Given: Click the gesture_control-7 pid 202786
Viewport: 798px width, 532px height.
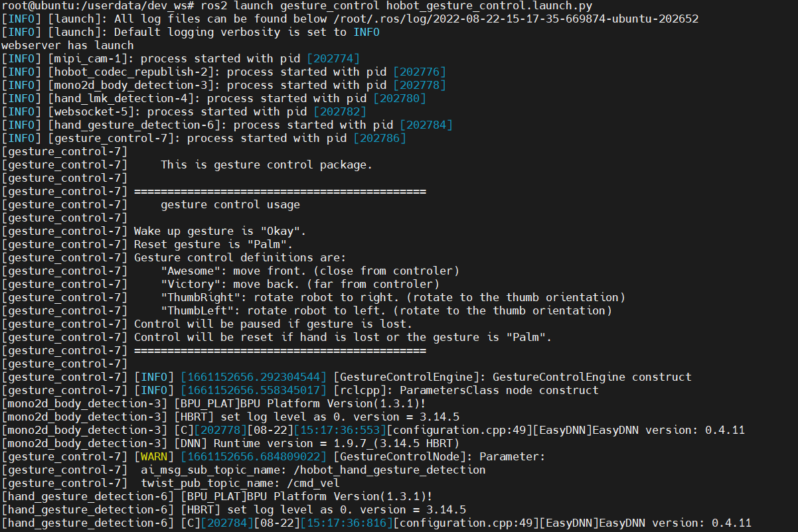Looking at the screenshot, I should pyautogui.click(x=380, y=139).
